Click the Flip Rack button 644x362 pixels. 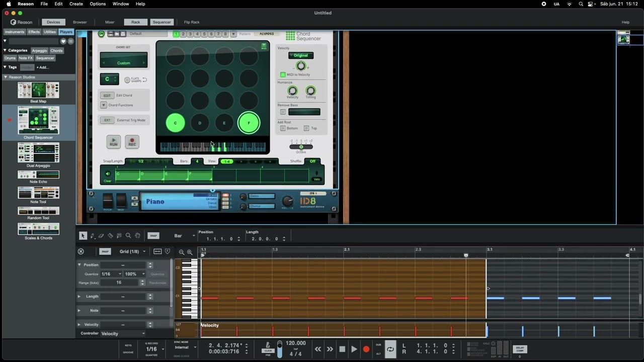tap(192, 22)
